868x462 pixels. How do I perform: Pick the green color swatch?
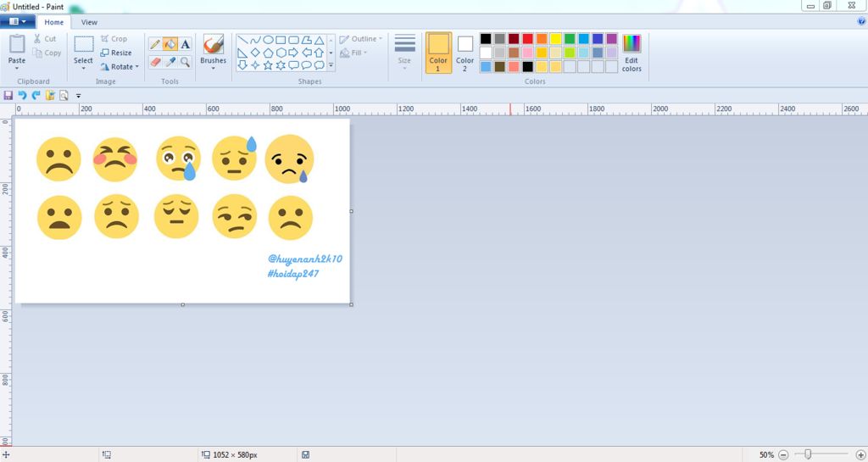tap(570, 39)
